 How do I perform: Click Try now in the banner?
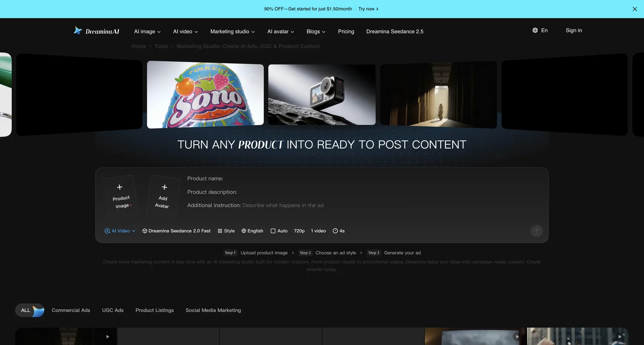[368, 9]
